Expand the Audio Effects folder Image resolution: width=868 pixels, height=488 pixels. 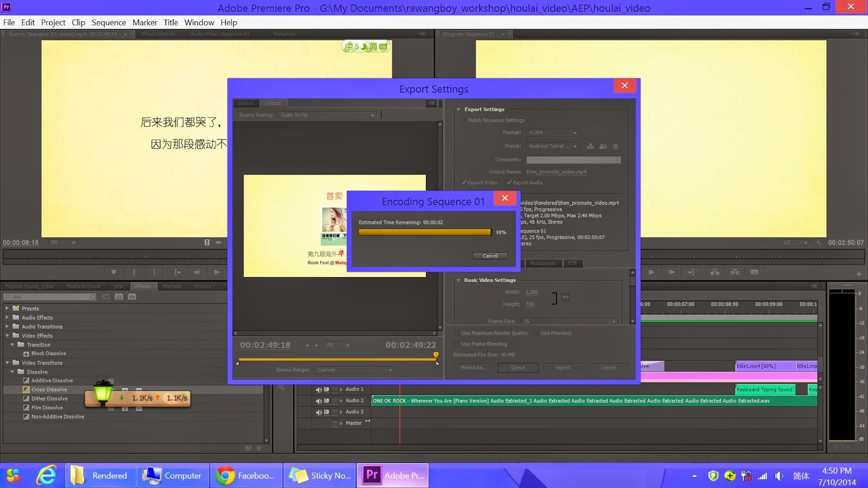(7, 317)
